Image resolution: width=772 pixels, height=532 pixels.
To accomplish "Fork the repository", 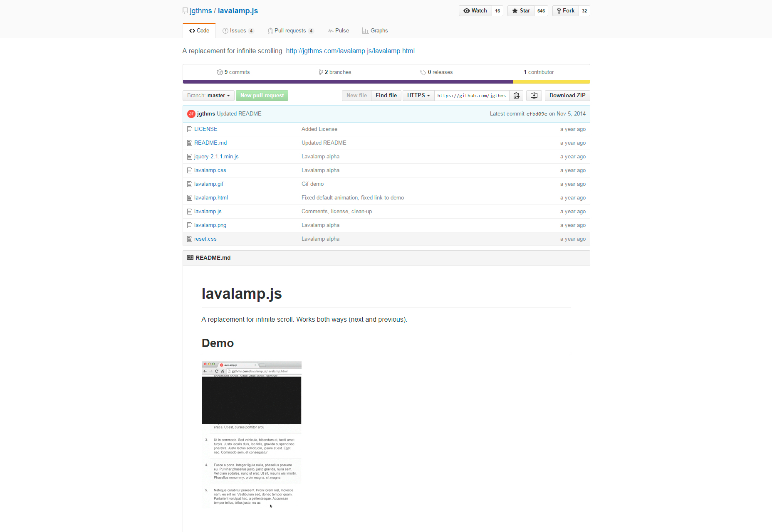I will coord(566,11).
